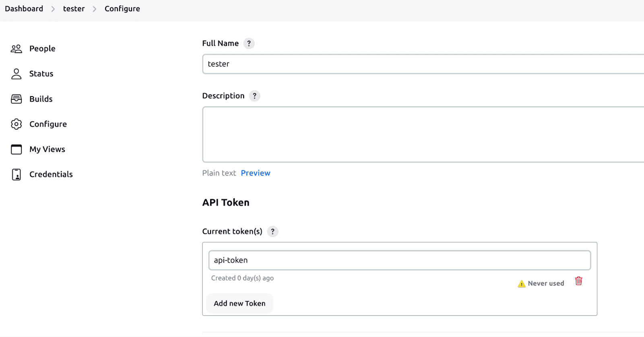Screen dimensions: 644x337
Task: Open Builds in the sidebar
Action: [x=41, y=99]
